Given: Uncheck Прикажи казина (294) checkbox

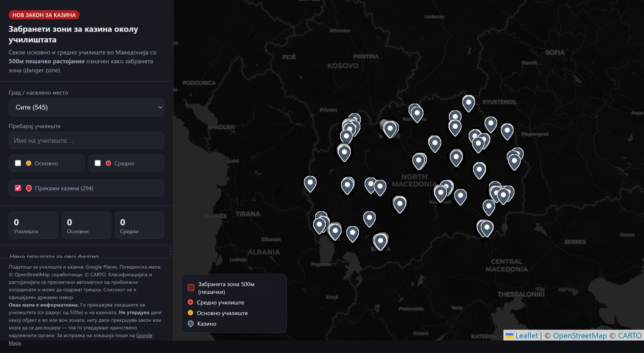Looking at the screenshot, I should (x=18, y=188).
